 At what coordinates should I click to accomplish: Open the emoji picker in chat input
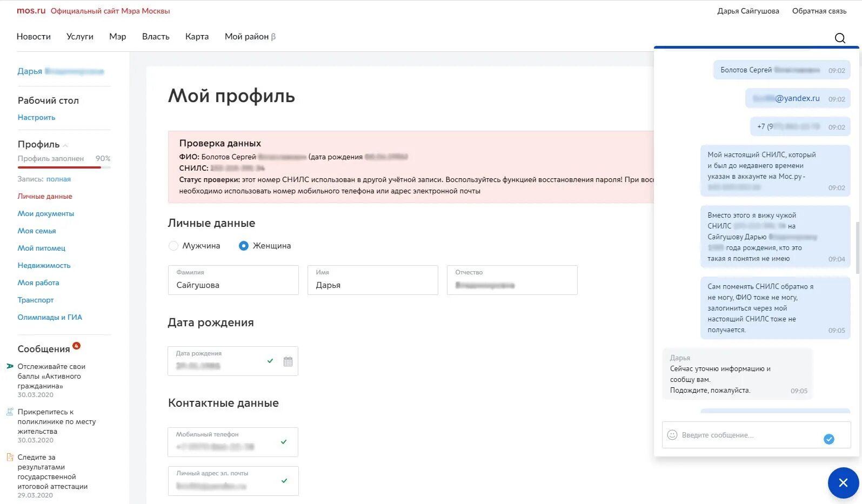click(x=672, y=435)
